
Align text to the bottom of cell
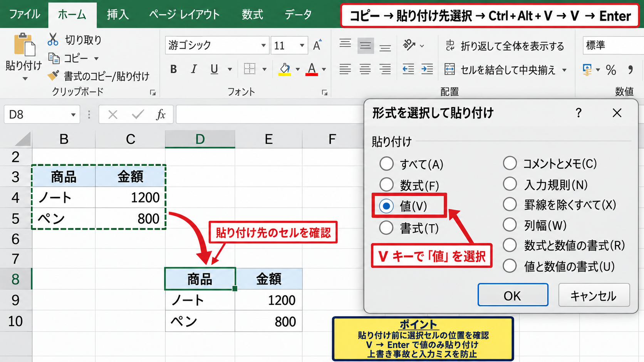[x=385, y=48]
